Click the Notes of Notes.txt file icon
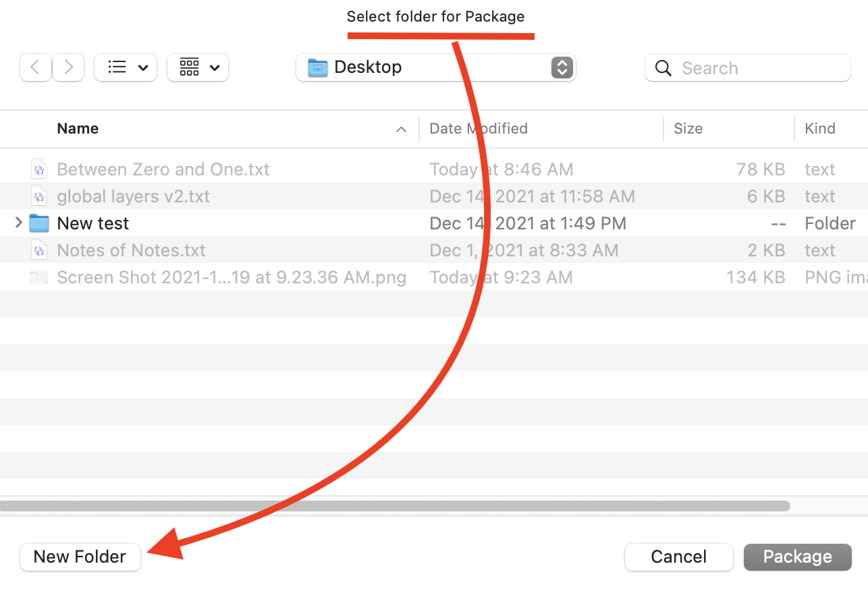 [x=39, y=250]
